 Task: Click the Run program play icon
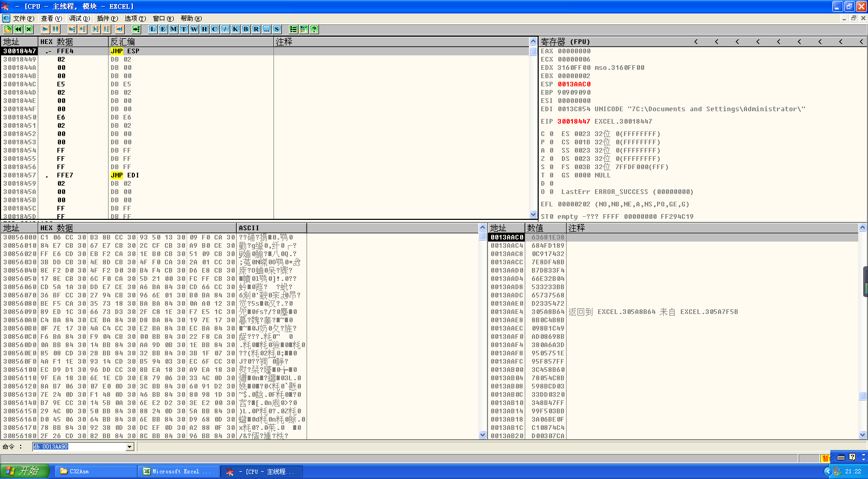(45, 29)
